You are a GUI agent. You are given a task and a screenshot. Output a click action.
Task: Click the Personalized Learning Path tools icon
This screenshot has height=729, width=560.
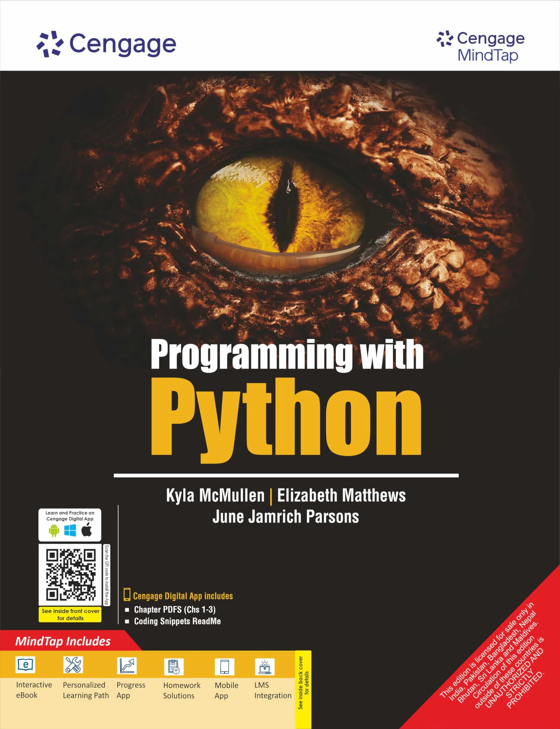(73, 665)
